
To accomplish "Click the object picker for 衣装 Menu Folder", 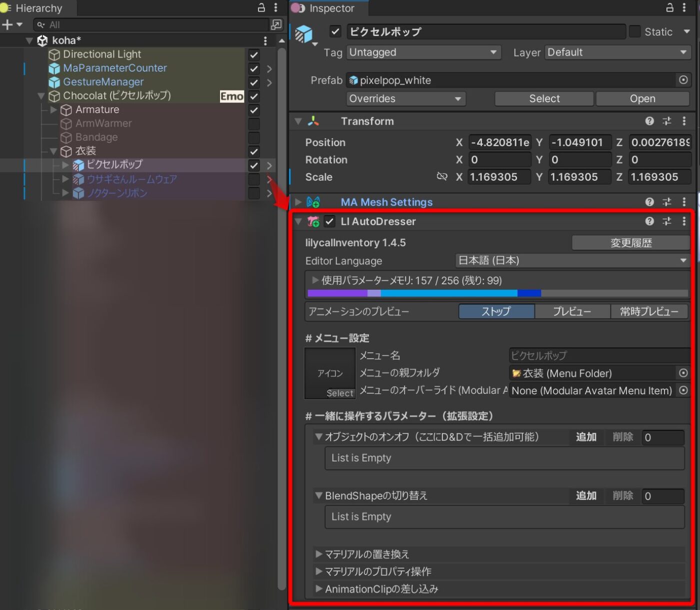I will click(x=683, y=373).
